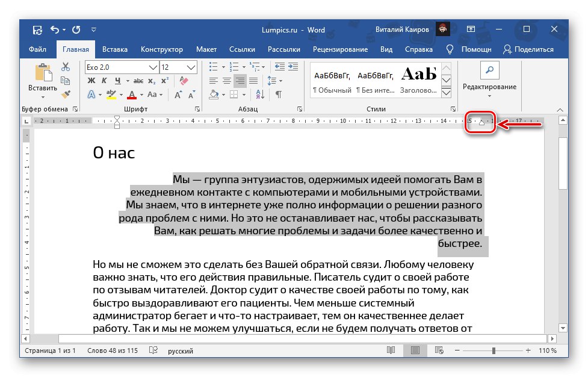Click the subscript icon in the Font group

tap(151, 80)
